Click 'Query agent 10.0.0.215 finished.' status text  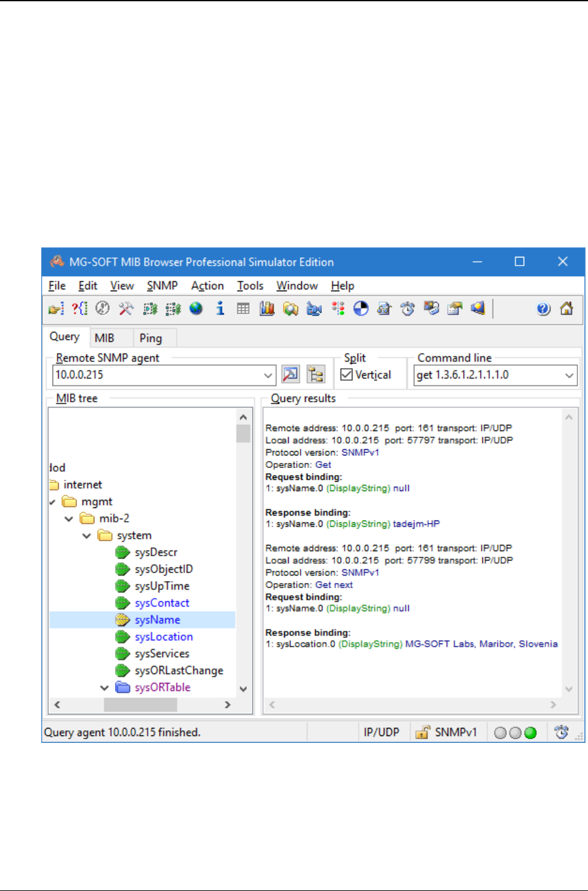click(x=122, y=732)
